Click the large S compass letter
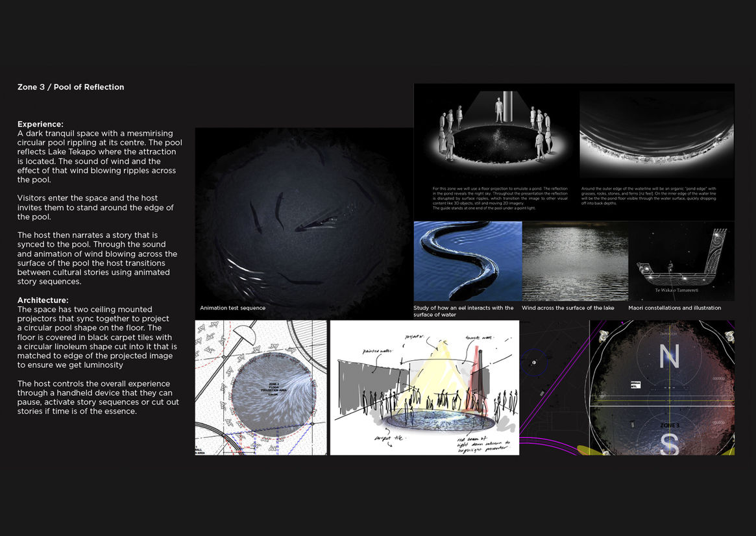The image size is (756, 536). (669, 444)
